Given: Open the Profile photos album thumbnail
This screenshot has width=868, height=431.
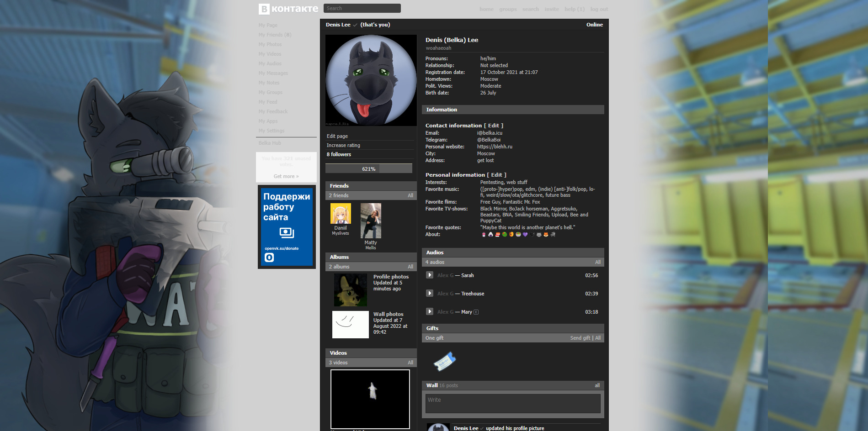Looking at the screenshot, I should point(351,290).
